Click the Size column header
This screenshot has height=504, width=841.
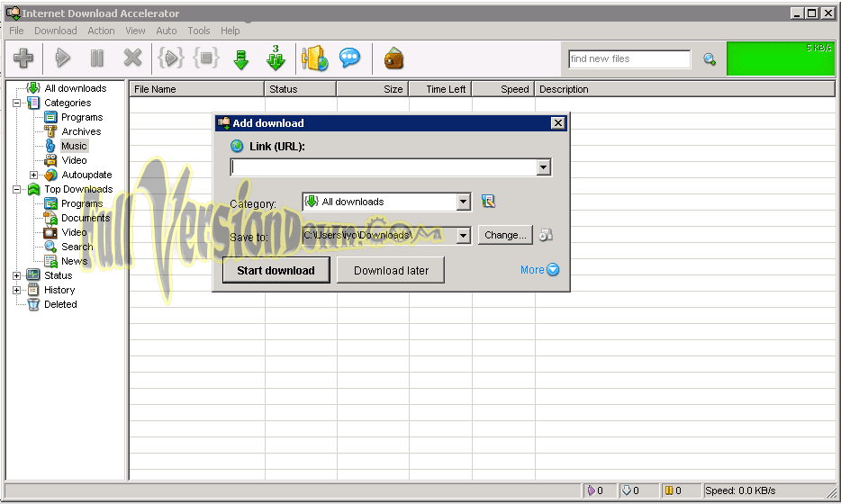click(x=373, y=89)
